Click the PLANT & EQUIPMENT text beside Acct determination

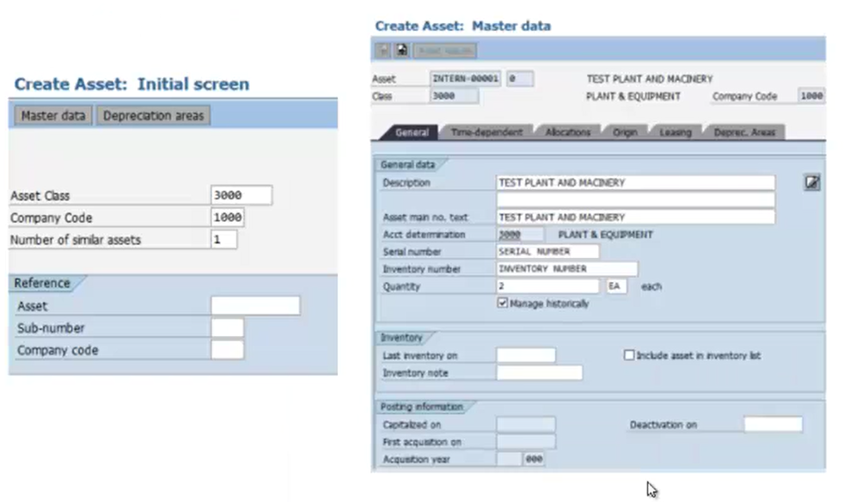[606, 234]
